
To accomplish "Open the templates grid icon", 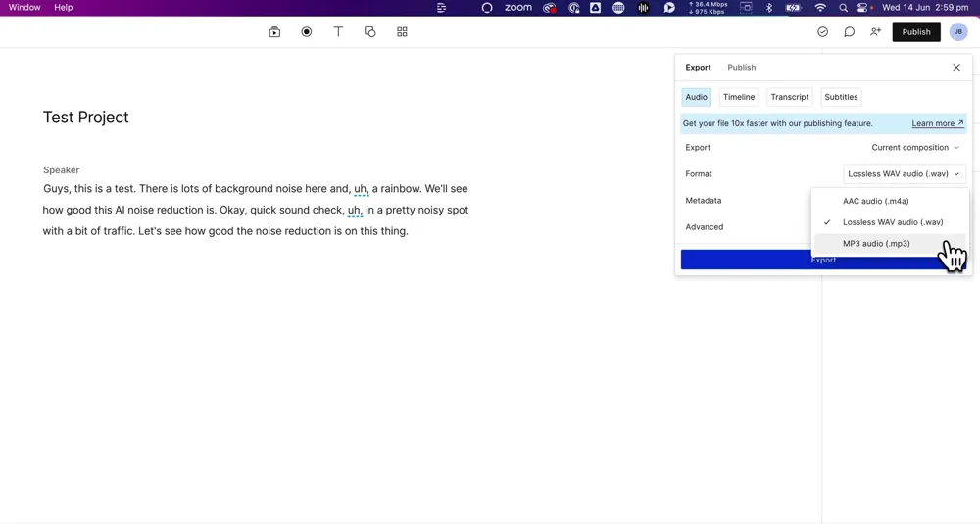I will [402, 32].
